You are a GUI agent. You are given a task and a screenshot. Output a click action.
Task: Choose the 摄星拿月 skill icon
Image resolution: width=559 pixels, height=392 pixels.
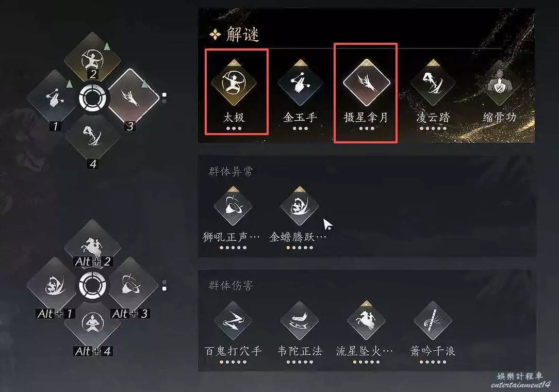[x=367, y=83]
